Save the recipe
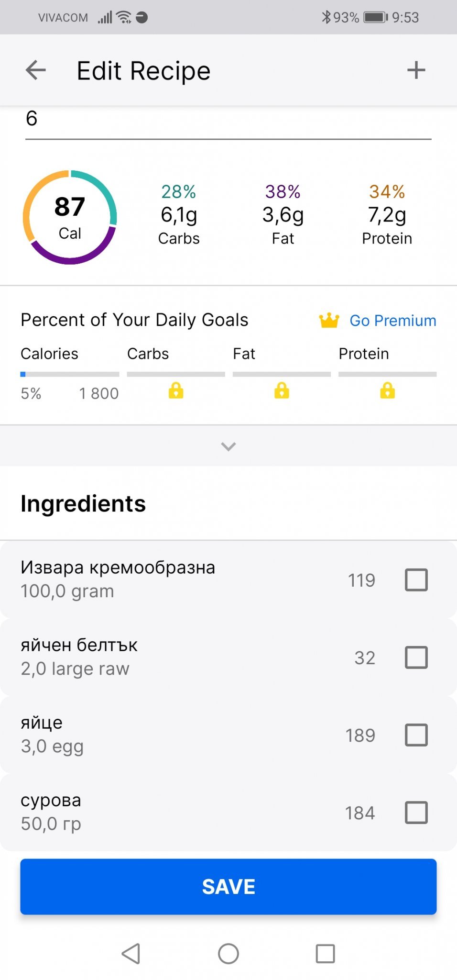Image resolution: width=457 pixels, height=980 pixels. (228, 886)
